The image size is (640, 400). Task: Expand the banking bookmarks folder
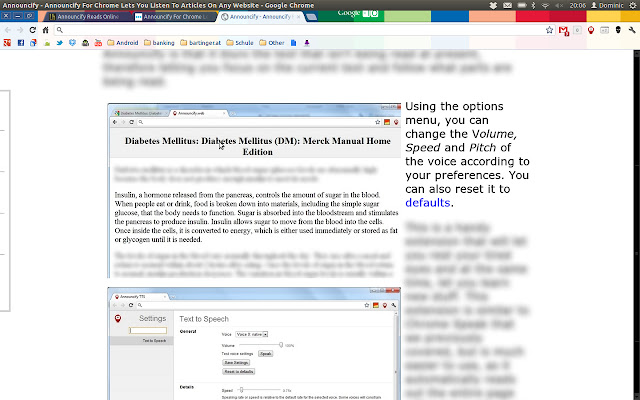[159, 42]
